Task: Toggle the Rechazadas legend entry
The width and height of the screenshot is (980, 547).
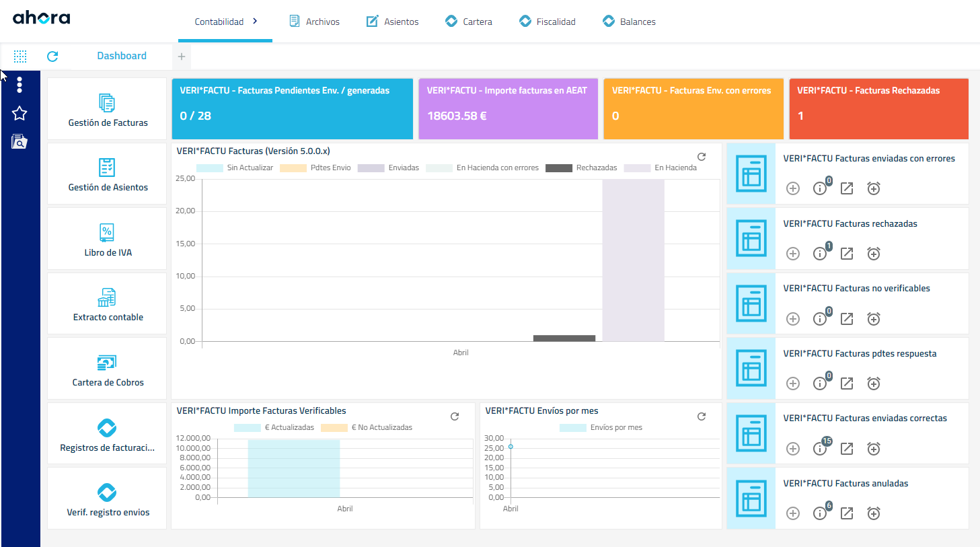Action: point(581,168)
